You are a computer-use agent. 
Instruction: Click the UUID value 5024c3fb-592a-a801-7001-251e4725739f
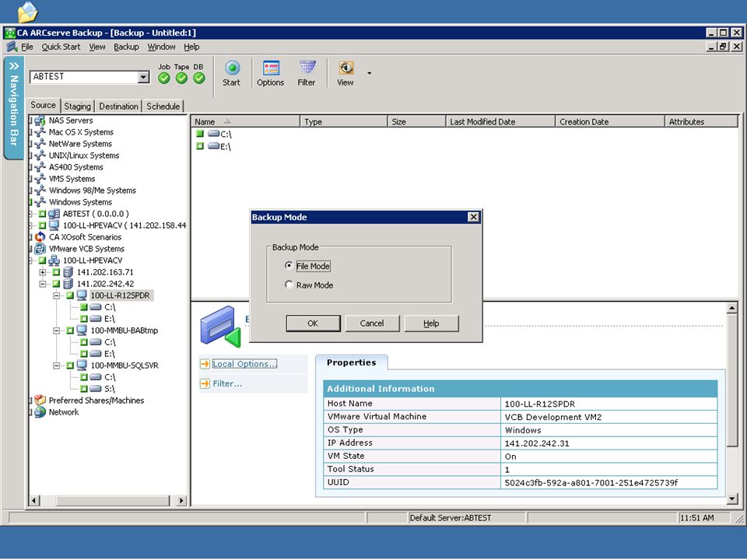(x=591, y=482)
